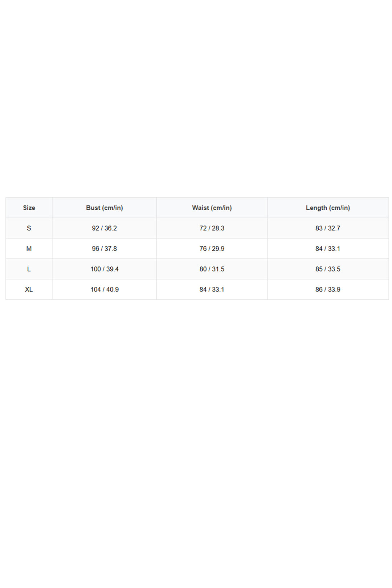Select the M size row label

click(x=29, y=249)
